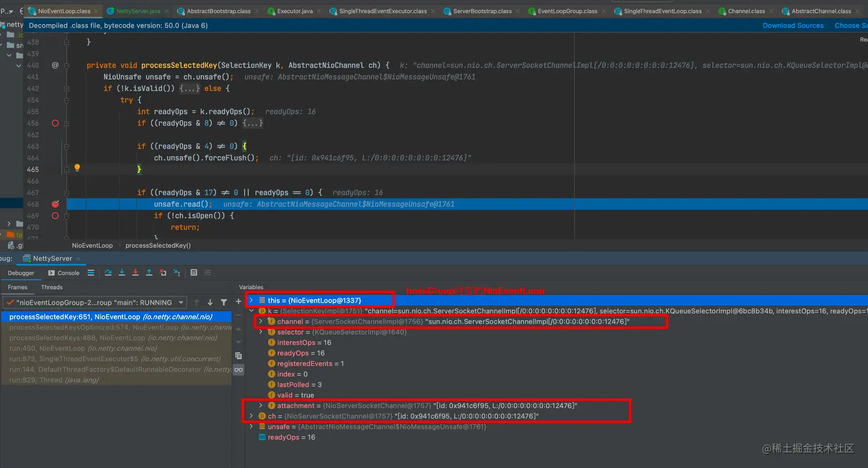Select the Threads tab

pos(52,287)
